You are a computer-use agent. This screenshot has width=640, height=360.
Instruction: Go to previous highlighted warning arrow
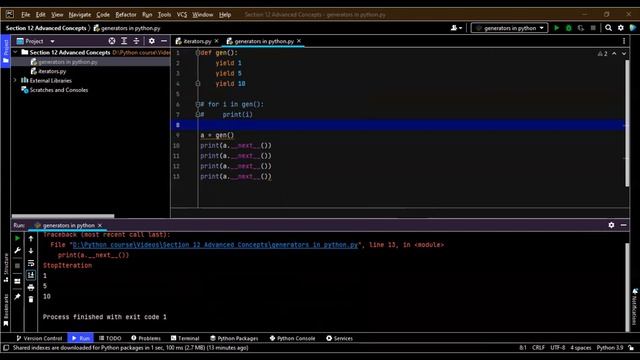(x=614, y=53)
